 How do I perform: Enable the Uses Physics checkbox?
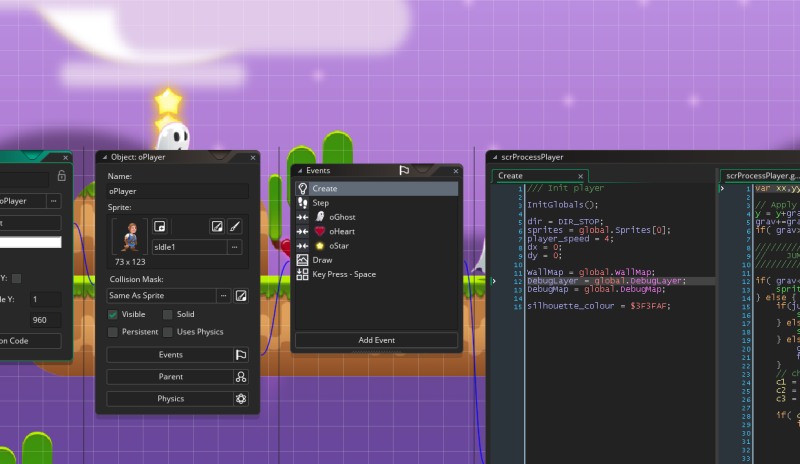[x=167, y=332]
